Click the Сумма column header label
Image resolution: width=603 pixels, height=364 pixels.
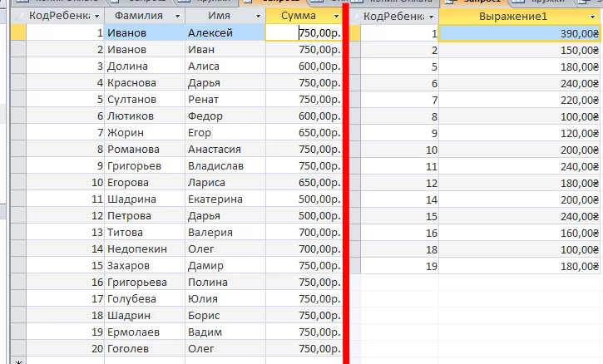pos(298,16)
